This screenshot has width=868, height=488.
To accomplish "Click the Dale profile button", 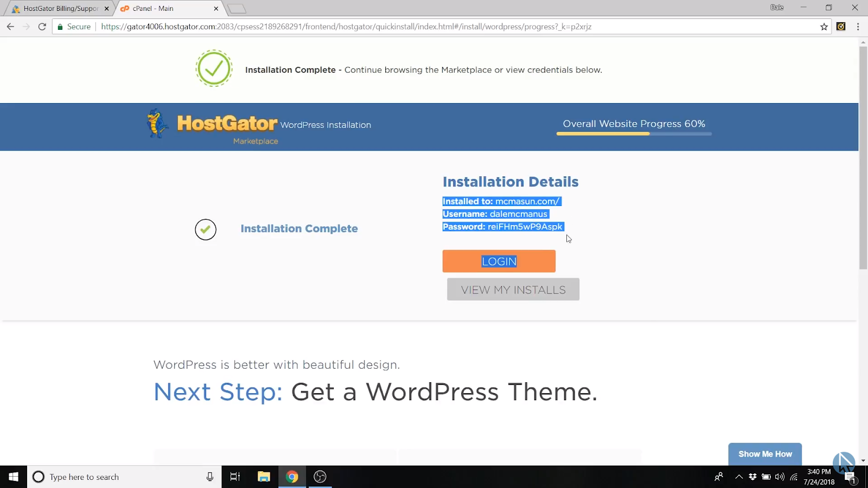I will (x=777, y=8).
